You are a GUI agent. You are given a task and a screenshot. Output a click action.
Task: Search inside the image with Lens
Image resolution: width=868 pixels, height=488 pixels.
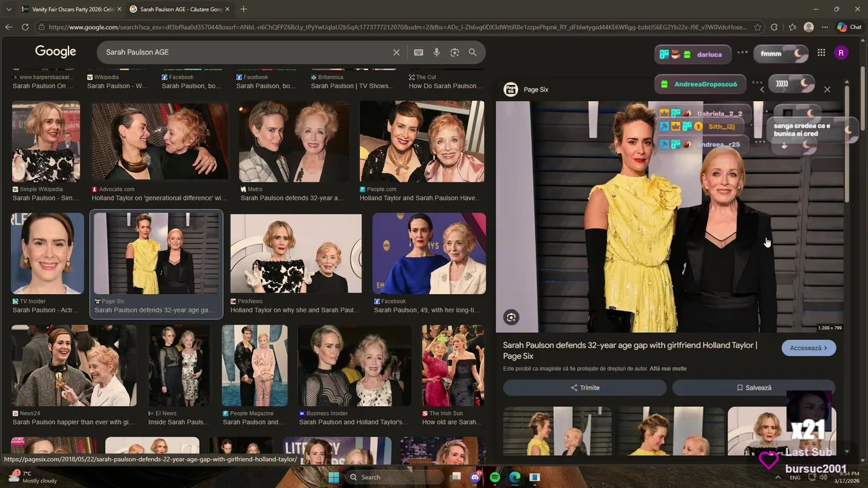[511, 317]
